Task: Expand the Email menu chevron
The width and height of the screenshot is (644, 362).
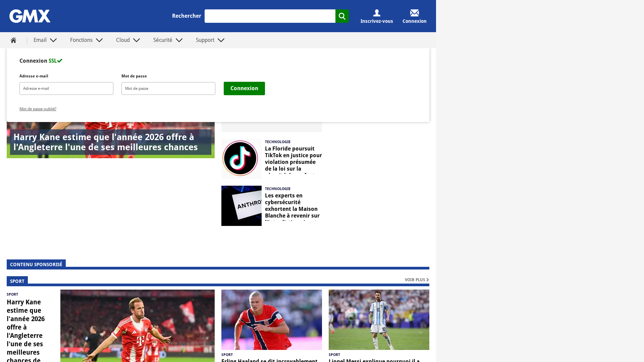Action: click(53, 40)
